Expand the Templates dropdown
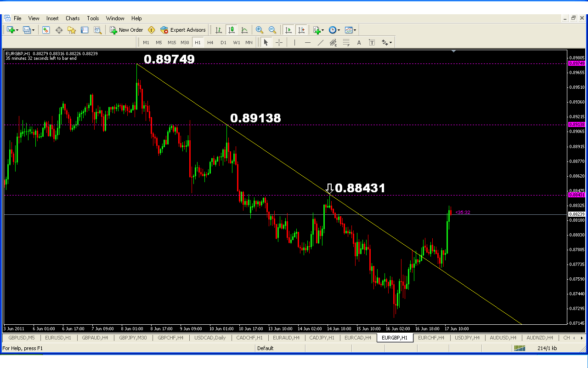Viewport: 588px width, 368px height. (x=355, y=30)
